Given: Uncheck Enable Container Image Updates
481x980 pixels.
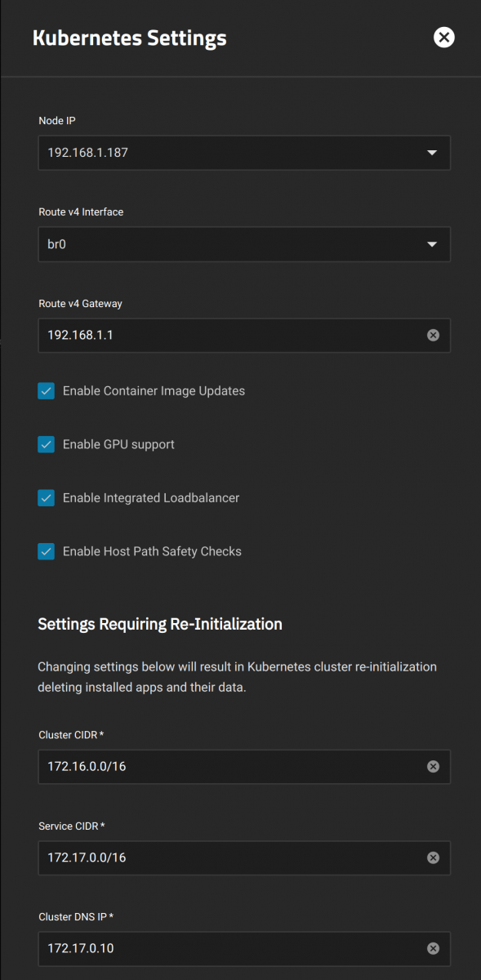Looking at the screenshot, I should (47, 391).
